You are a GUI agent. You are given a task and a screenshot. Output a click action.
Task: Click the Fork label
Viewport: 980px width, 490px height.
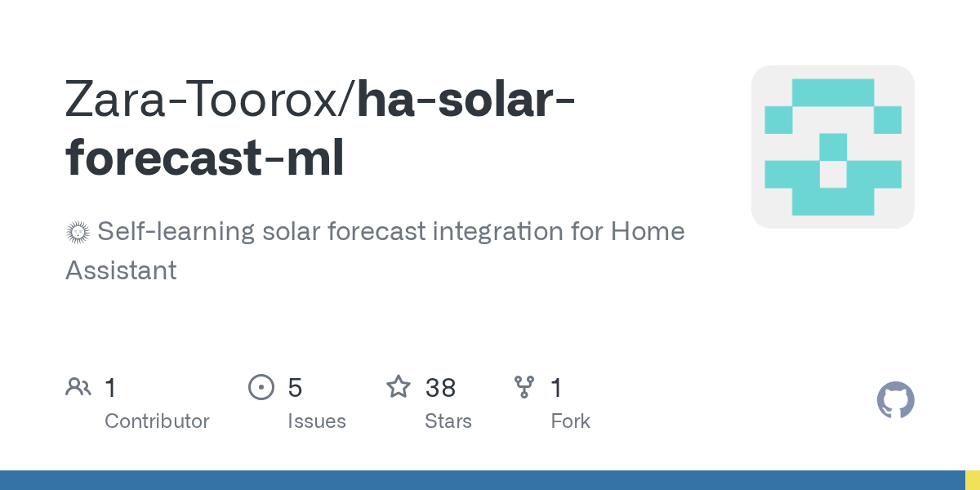pyautogui.click(x=570, y=421)
